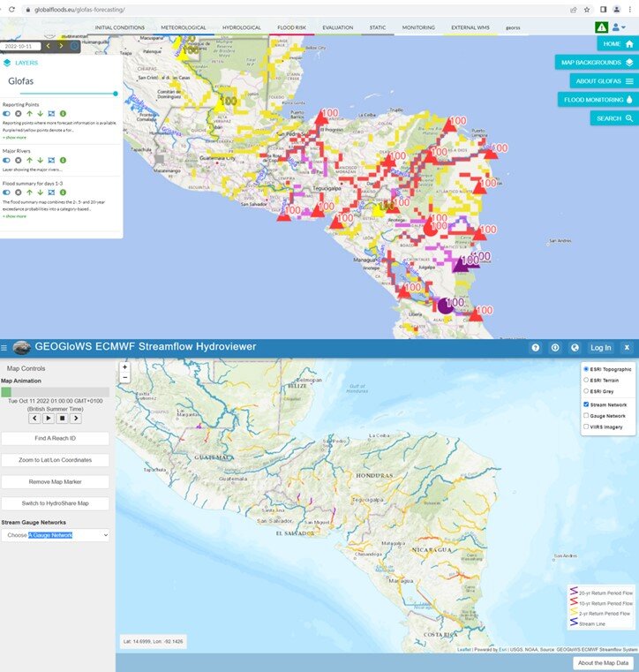Zoom in on the Hydroviewer map
The width and height of the screenshot is (639, 672).
125,366
